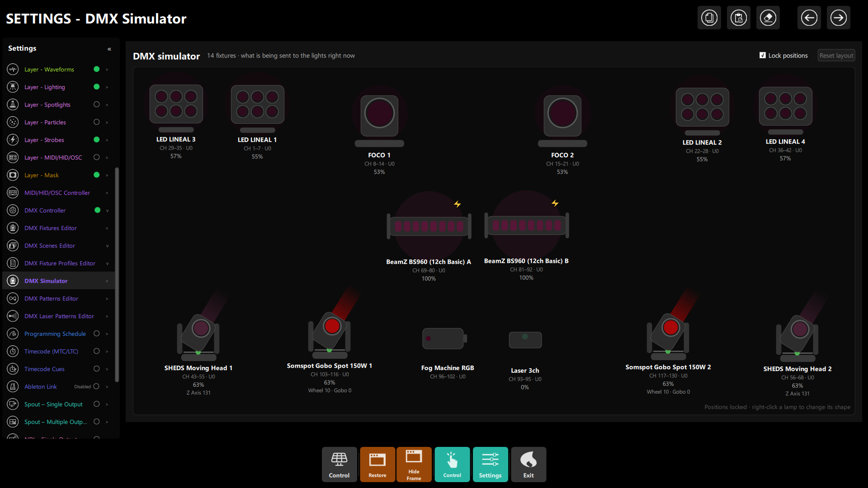Toggle Layer - Spotlights enable indicator
Image resolution: width=868 pixels, height=488 pixels.
click(96, 104)
